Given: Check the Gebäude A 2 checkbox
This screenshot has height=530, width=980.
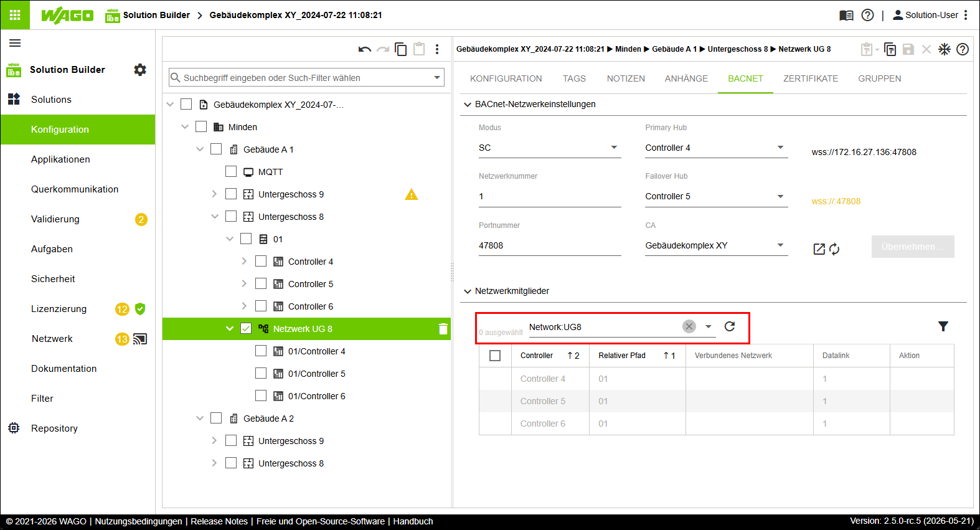Looking at the screenshot, I should pos(216,418).
